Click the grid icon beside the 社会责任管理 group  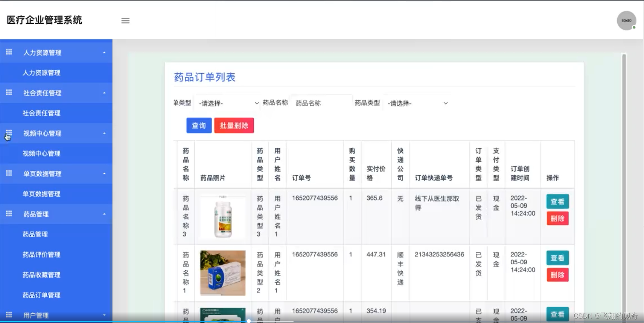pyautogui.click(x=9, y=93)
